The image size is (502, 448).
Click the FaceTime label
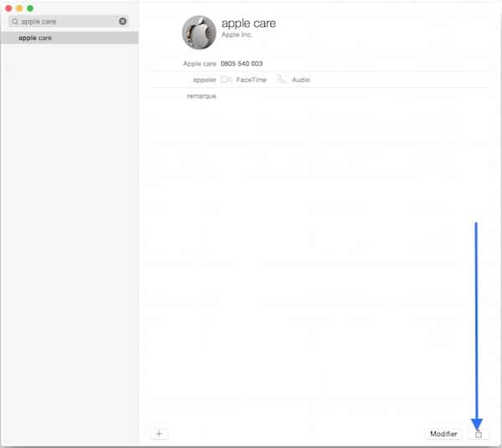251,80
